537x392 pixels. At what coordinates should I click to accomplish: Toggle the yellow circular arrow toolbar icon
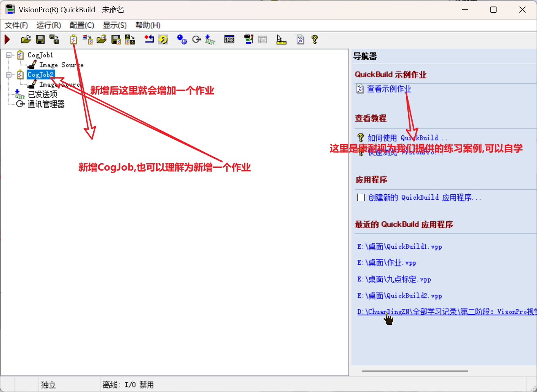163,40
